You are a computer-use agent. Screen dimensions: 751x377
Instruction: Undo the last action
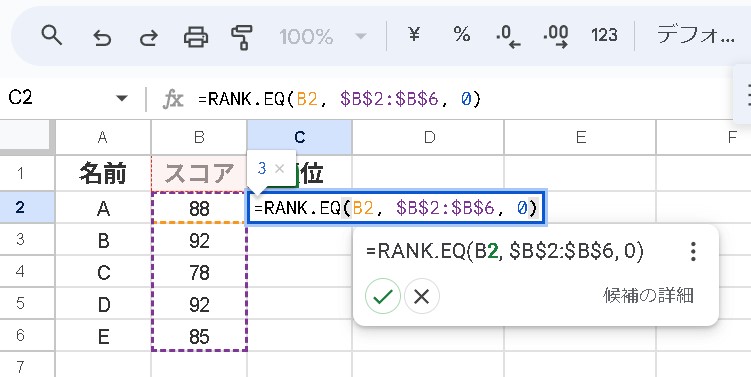click(x=102, y=36)
